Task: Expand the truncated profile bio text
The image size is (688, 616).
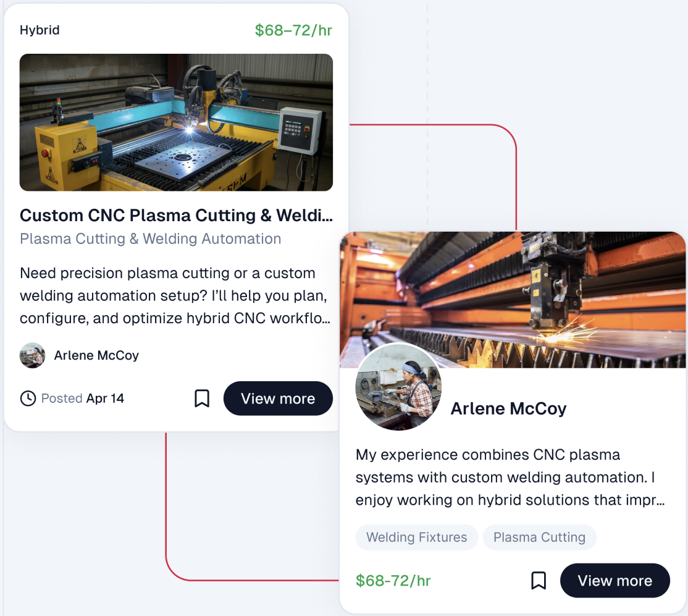Action: coord(510,478)
